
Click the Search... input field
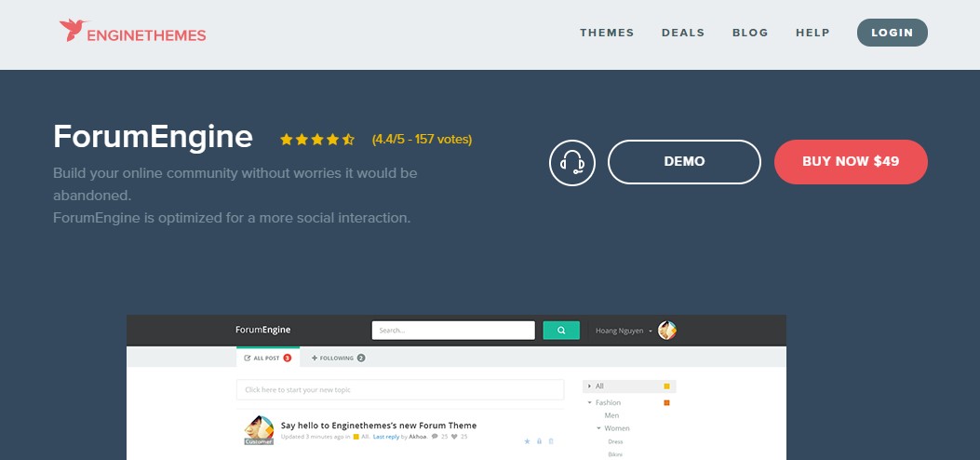[x=453, y=330]
